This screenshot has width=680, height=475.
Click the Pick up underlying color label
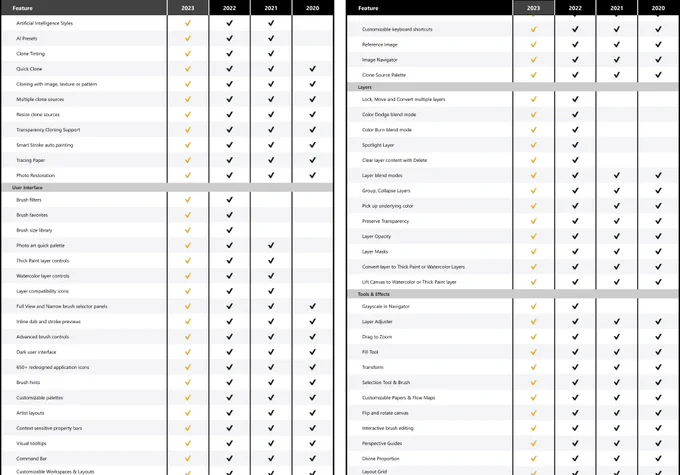[388, 206]
